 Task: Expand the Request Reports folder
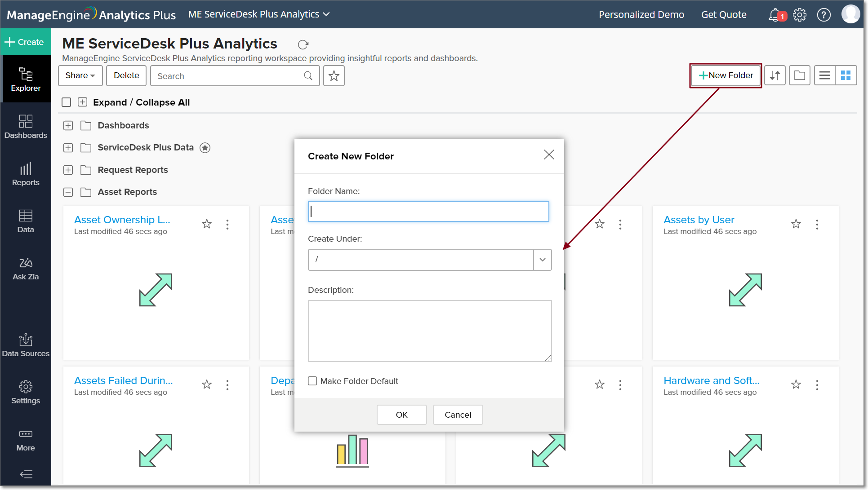click(68, 170)
